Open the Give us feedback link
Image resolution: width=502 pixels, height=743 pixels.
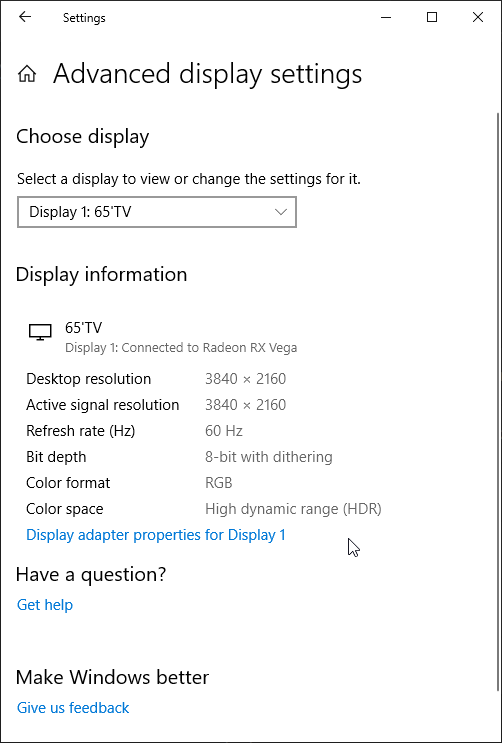coord(73,707)
